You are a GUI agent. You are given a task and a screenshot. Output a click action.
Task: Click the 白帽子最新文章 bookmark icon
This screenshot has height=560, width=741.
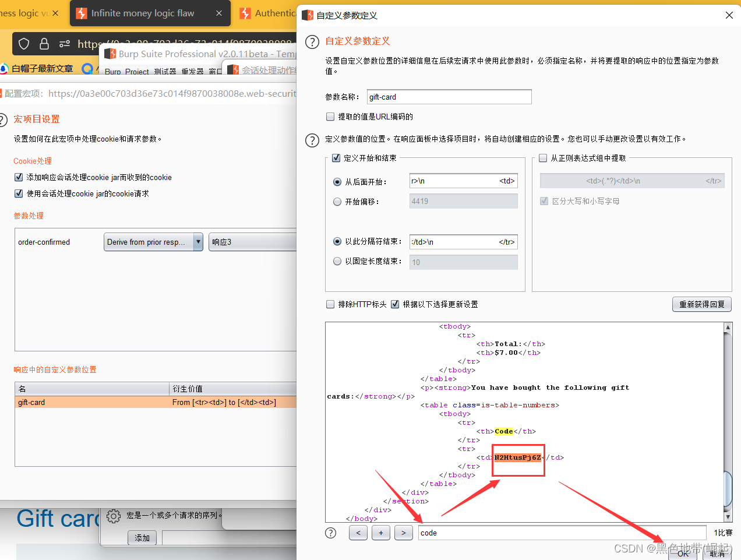point(4,69)
